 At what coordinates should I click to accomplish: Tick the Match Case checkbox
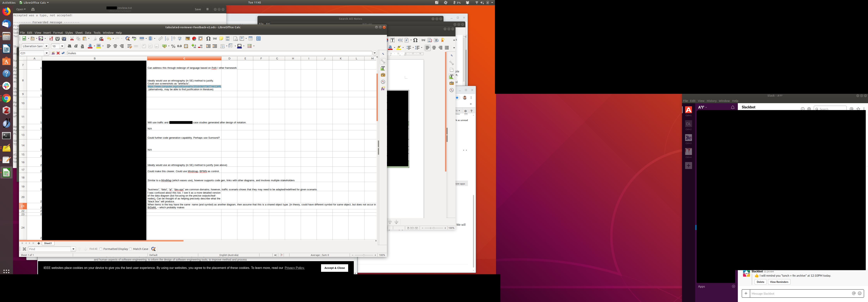pyautogui.click(x=130, y=249)
